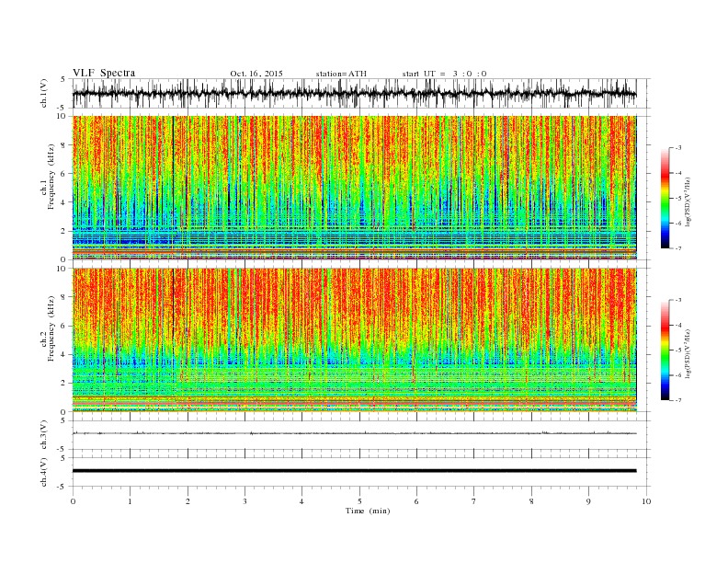Click the "10" tick on the Time axis

[646, 501]
